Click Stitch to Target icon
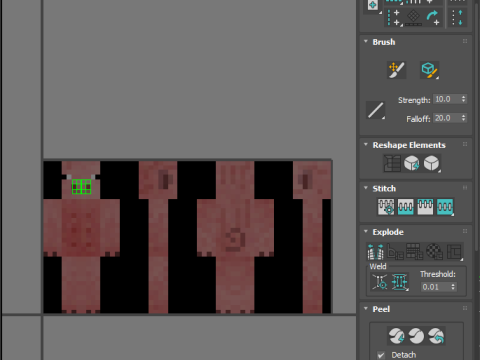Image resolution: width=480 pixels, height=360 pixels. point(386,207)
